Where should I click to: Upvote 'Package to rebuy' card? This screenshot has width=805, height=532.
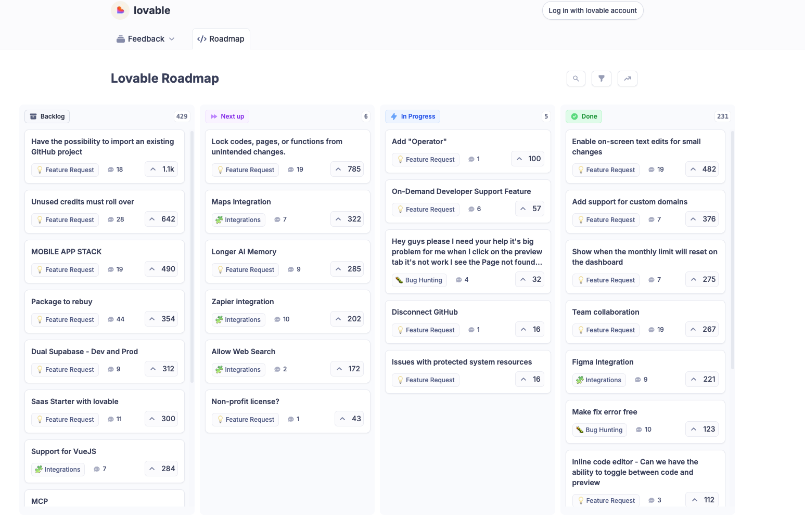161,319
